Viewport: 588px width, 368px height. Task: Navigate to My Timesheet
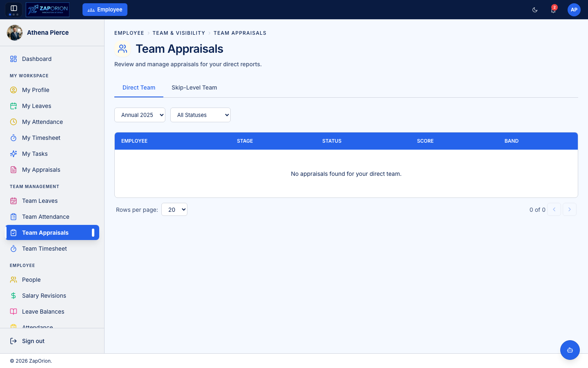(52, 138)
